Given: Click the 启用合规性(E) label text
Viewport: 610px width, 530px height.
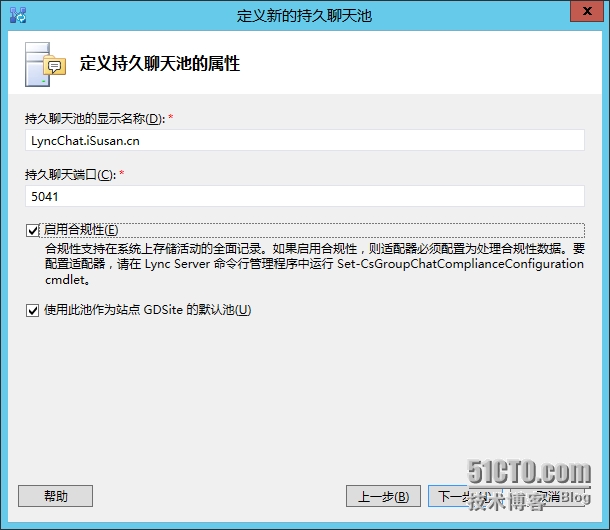Looking at the screenshot, I should pos(81,230).
